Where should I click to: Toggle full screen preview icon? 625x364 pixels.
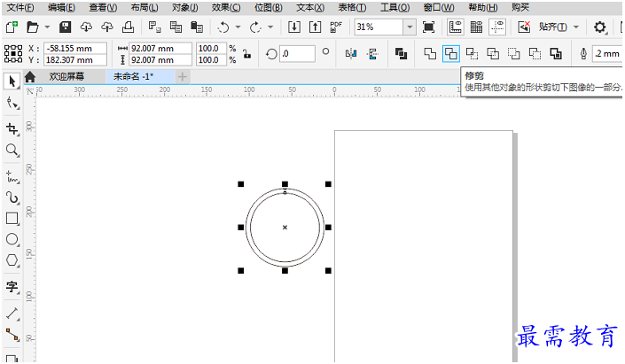[x=428, y=27]
